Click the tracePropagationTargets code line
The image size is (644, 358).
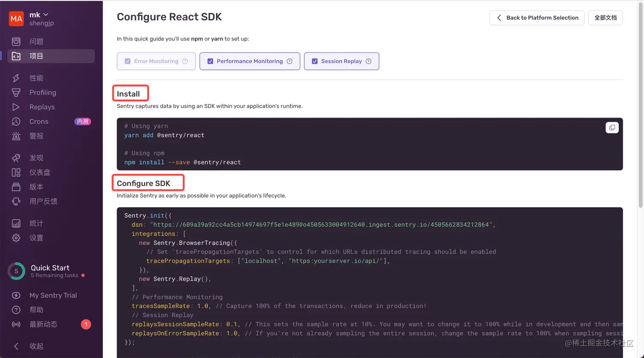268,261
